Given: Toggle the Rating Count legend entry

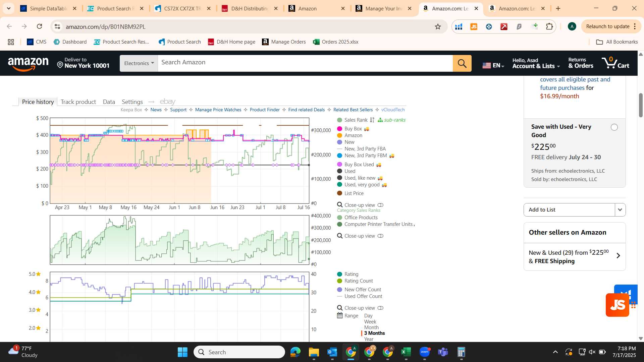Looking at the screenshot, I should click(355, 281).
